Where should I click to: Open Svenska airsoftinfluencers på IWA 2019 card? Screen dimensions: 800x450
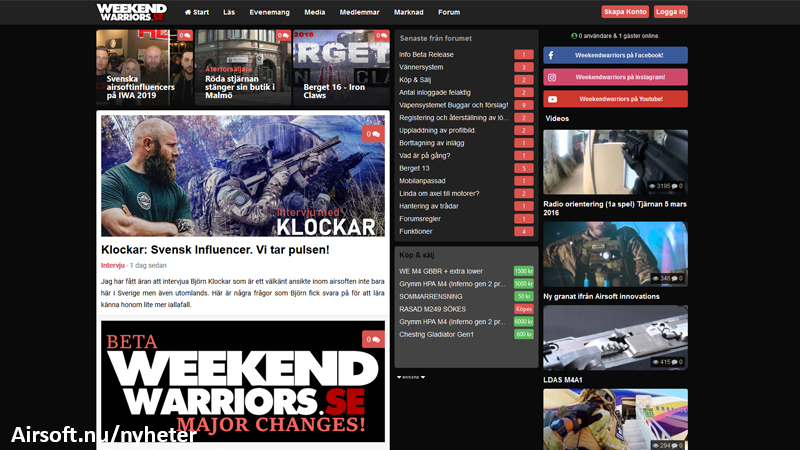145,67
